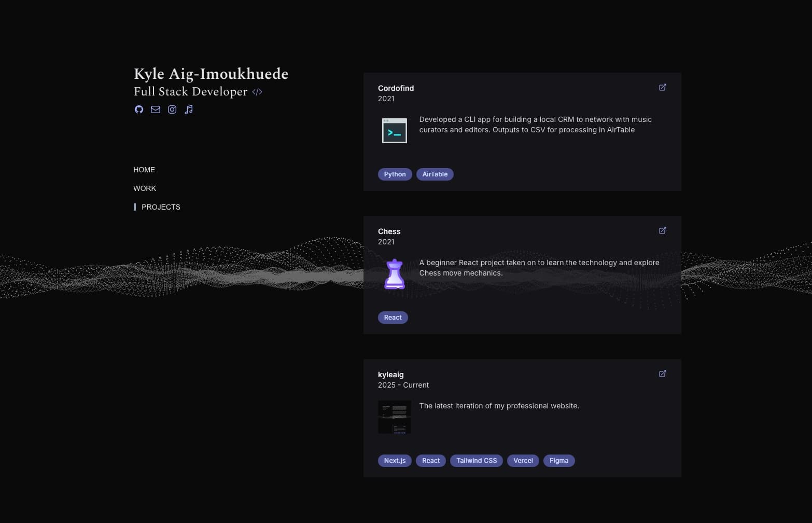The width and height of the screenshot is (812, 523).
Task: Go to the HOME nav item
Action: point(144,170)
